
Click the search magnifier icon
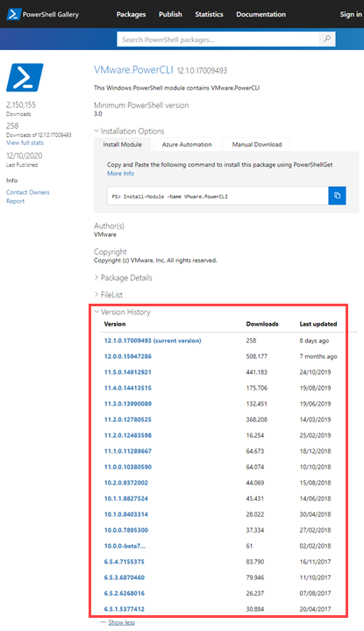tap(327, 39)
